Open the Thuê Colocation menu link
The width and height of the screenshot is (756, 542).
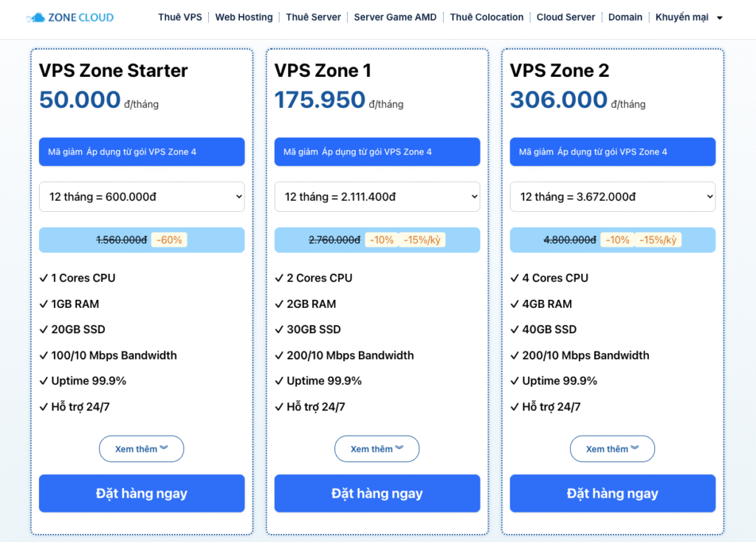tap(487, 17)
